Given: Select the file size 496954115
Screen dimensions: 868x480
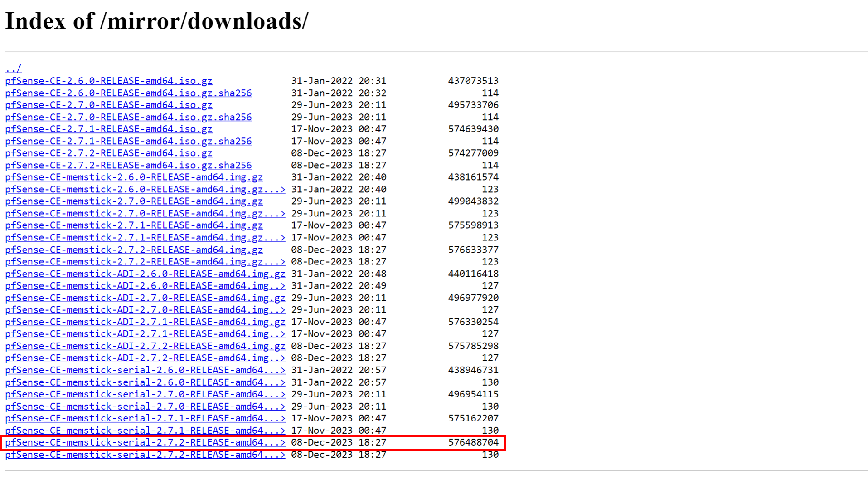Looking at the screenshot, I should 473,394.
